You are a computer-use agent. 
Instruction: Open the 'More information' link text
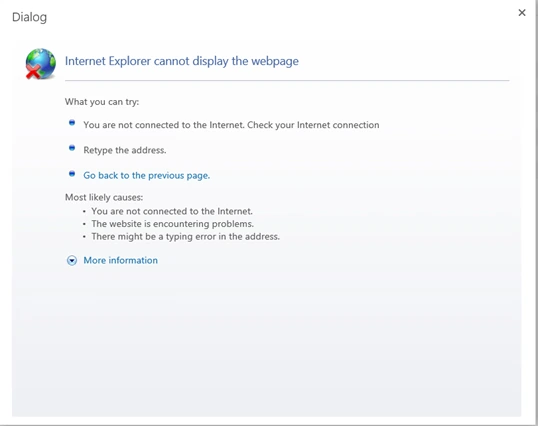[120, 260]
